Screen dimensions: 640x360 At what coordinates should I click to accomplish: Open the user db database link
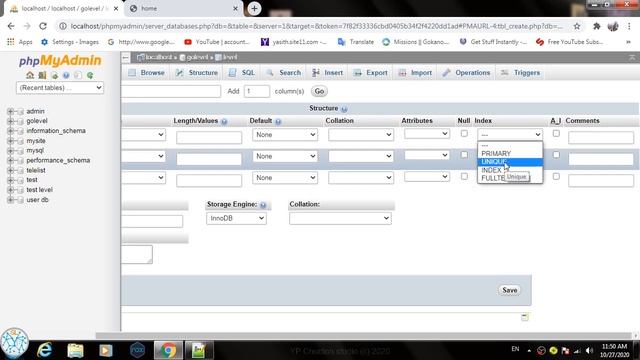[x=38, y=200]
